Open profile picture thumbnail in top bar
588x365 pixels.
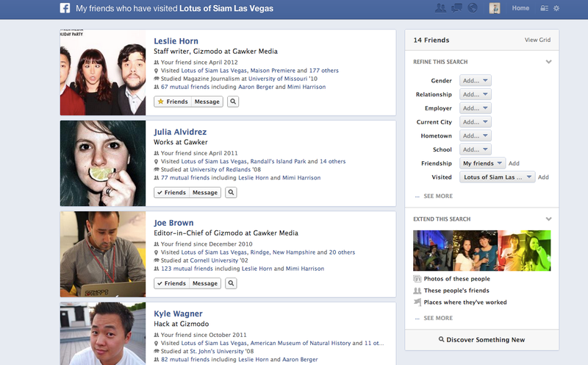(495, 8)
